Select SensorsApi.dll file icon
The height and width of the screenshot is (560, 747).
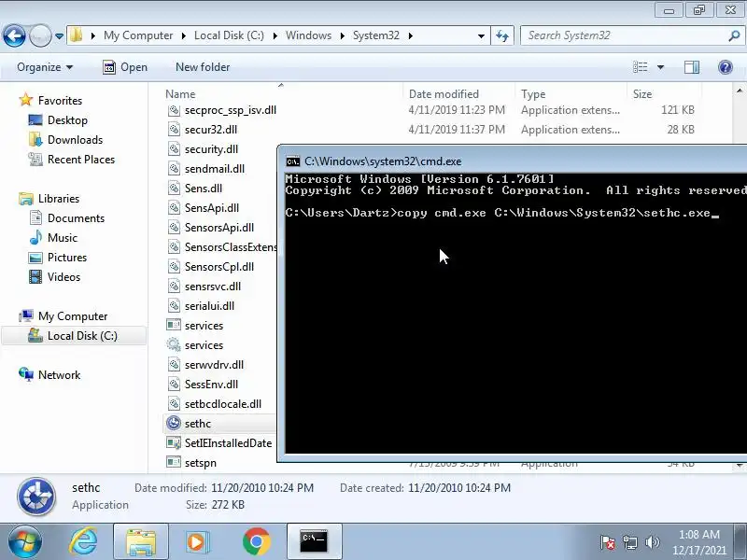[x=174, y=227]
